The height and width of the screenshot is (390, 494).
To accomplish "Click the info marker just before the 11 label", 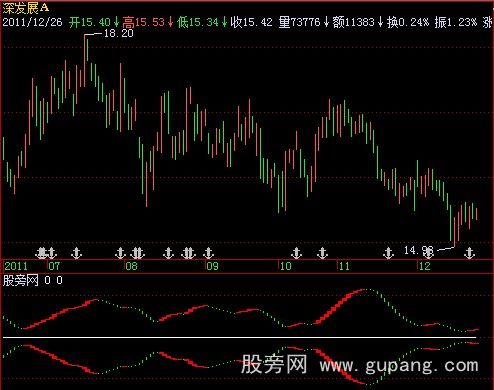I will (x=322, y=253).
